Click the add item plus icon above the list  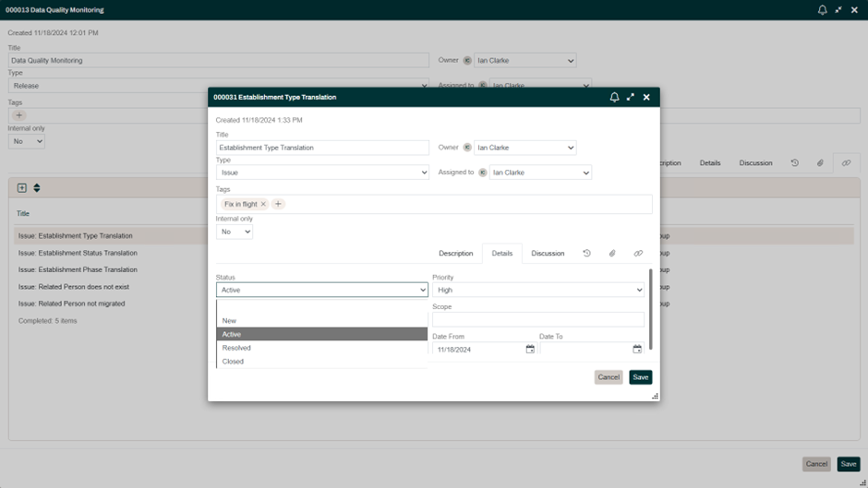click(x=22, y=187)
